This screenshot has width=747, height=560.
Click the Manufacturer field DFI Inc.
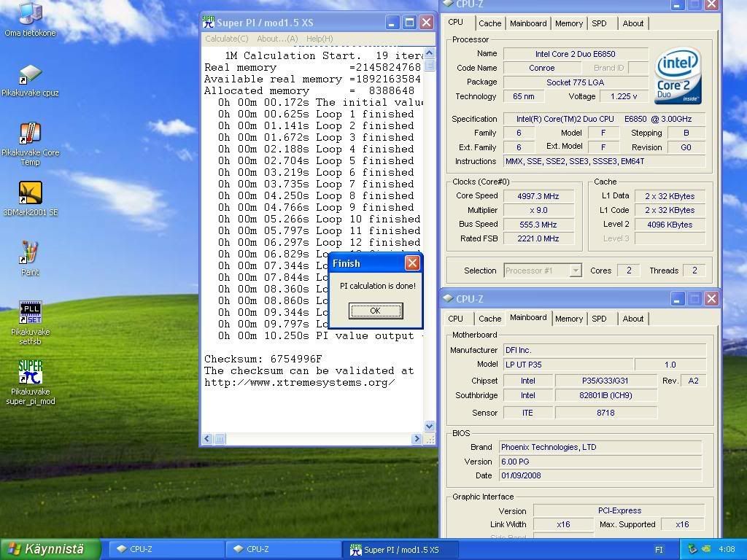[x=604, y=350]
